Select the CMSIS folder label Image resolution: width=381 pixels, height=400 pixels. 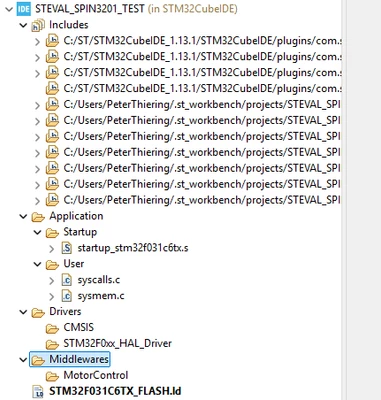tap(79, 327)
